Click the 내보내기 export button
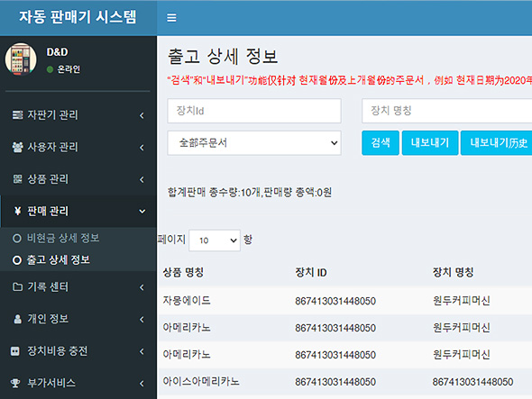The width and height of the screenshot is (532, 399). (x=430, y=143)
